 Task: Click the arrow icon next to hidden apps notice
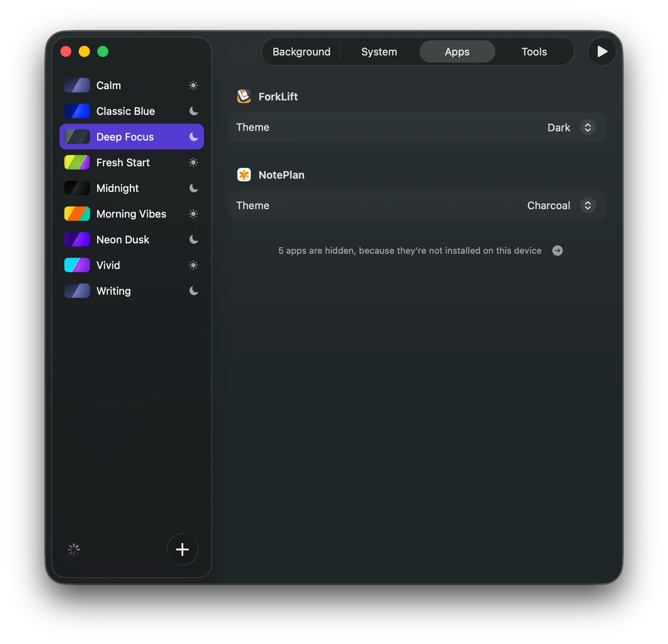coord(557,250)
